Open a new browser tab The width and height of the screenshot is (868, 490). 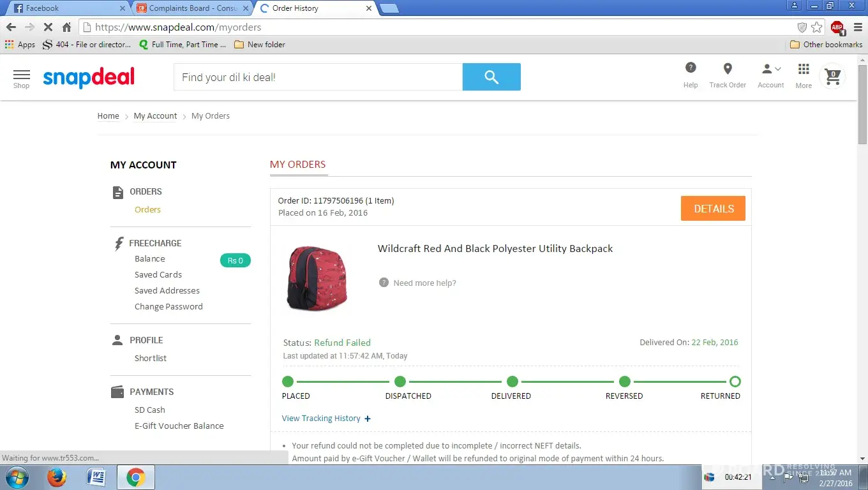point(389,8)
